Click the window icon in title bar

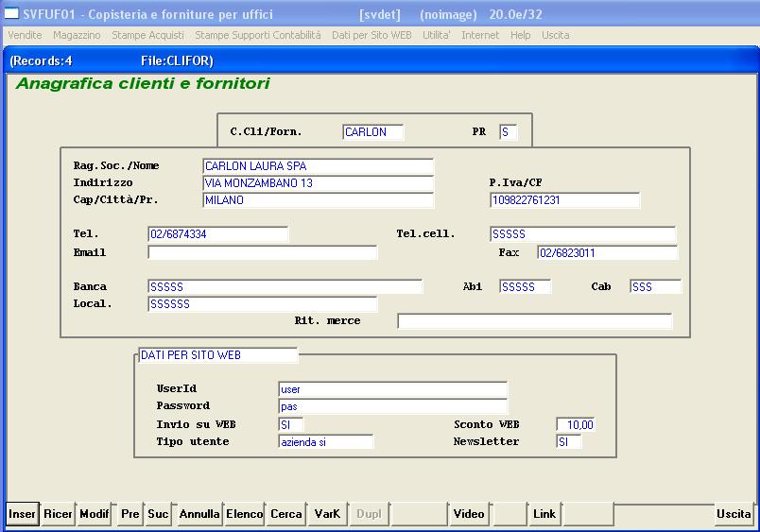tap(11, 14)
